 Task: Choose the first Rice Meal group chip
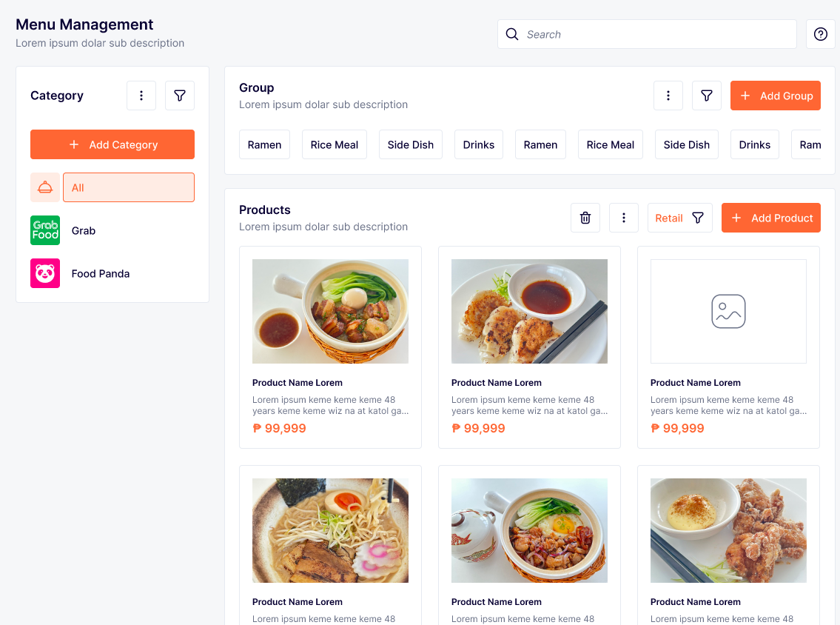tap(335, 144)
